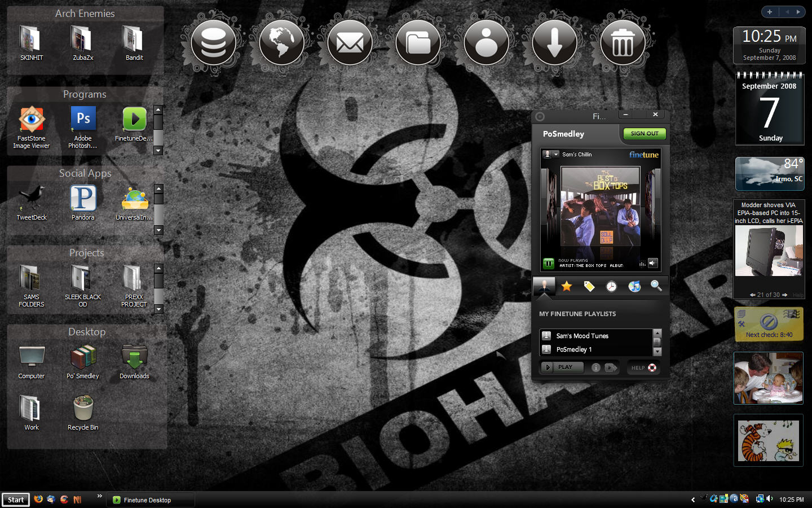Screen dimensions: 812x508
Task: Mute the Finetune player volume
Action: point(652,263)
